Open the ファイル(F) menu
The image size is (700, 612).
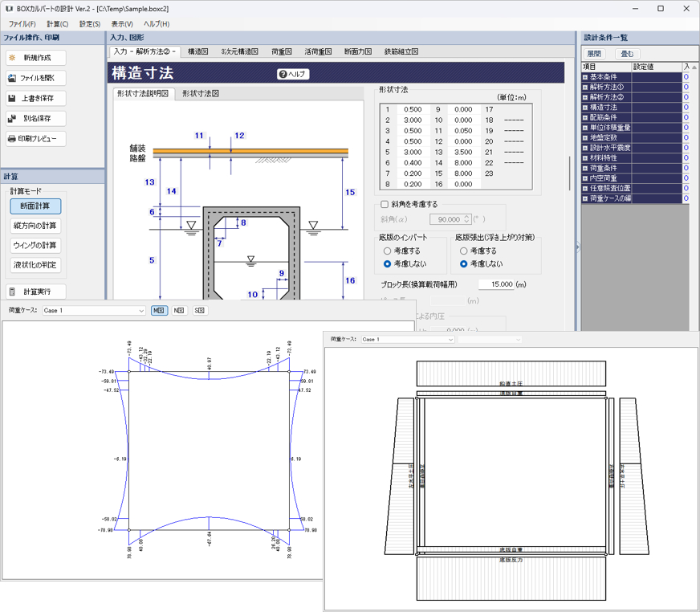pos(22,24)
